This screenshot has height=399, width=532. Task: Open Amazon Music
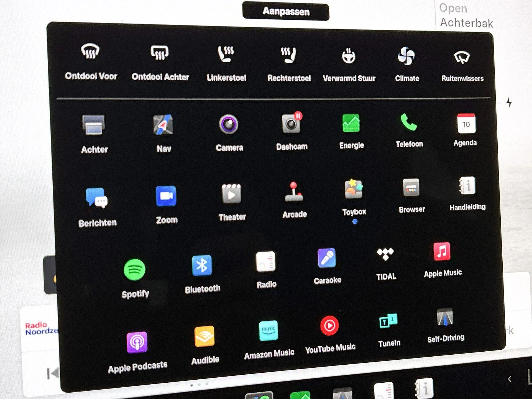[x=268, y=331]
